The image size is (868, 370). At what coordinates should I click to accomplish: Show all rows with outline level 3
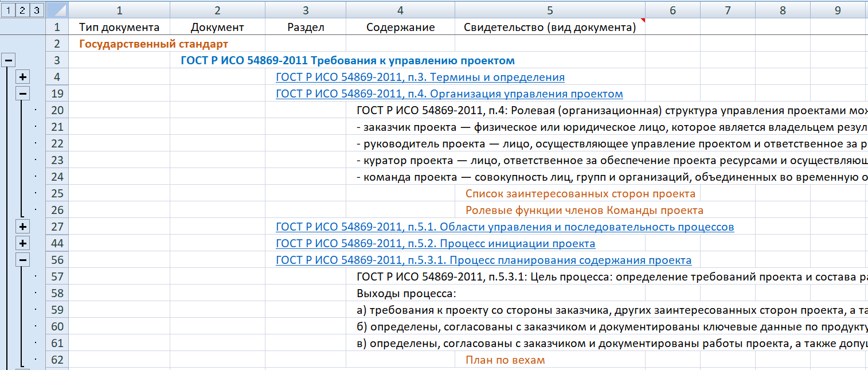36,10
